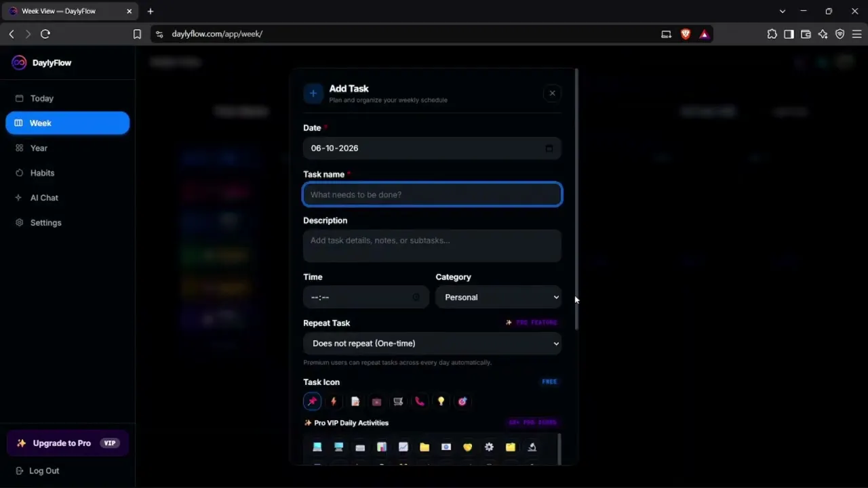
Task: Open the browser extensions puzzle icon
Action: (x=772, y=34)
